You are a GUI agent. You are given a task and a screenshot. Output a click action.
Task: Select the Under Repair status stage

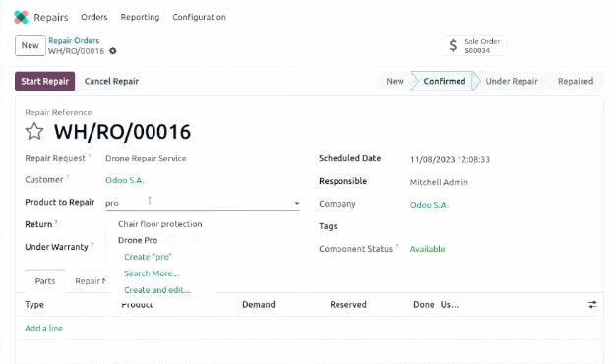click(x=512, y=81)
